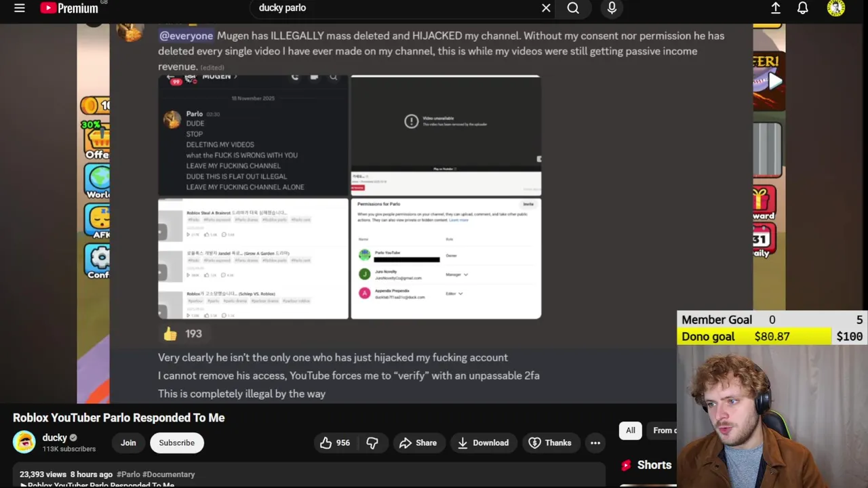868x488 pixels.
Task: Open the channel video list screenshot
Action: coord(253,258)
